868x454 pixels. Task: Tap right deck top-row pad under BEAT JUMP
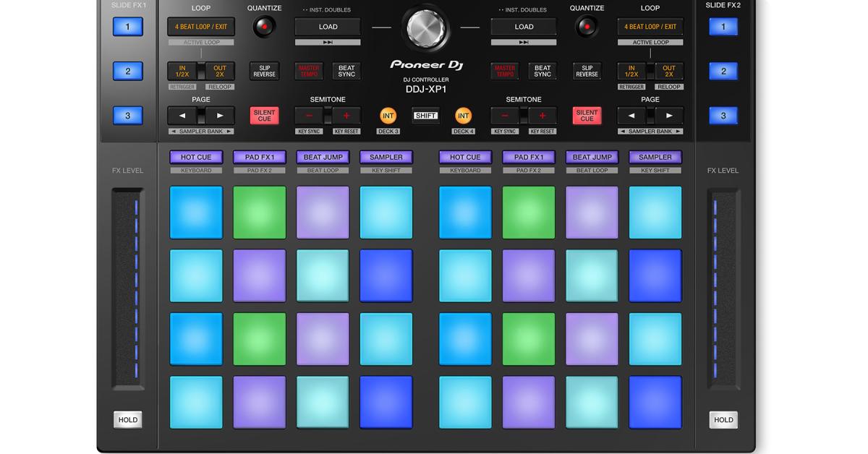pyautogui.click(x=592, y=213)
